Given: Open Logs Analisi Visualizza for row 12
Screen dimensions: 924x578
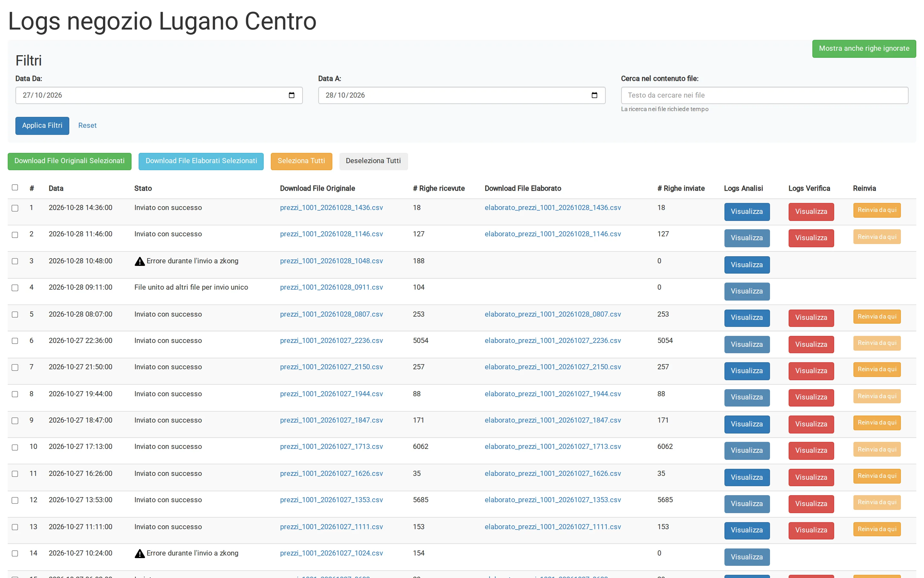Looking at the screenshot, I should click(x=747, y=504).
